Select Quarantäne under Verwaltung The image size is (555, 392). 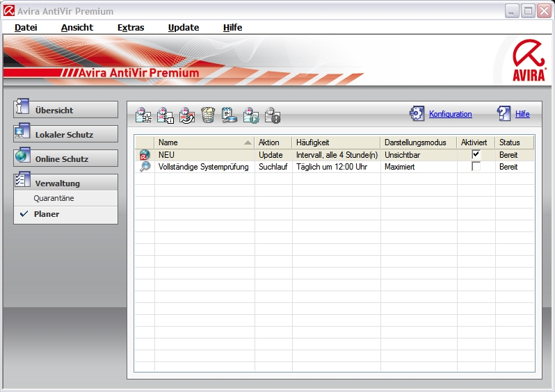coord(54,198)
